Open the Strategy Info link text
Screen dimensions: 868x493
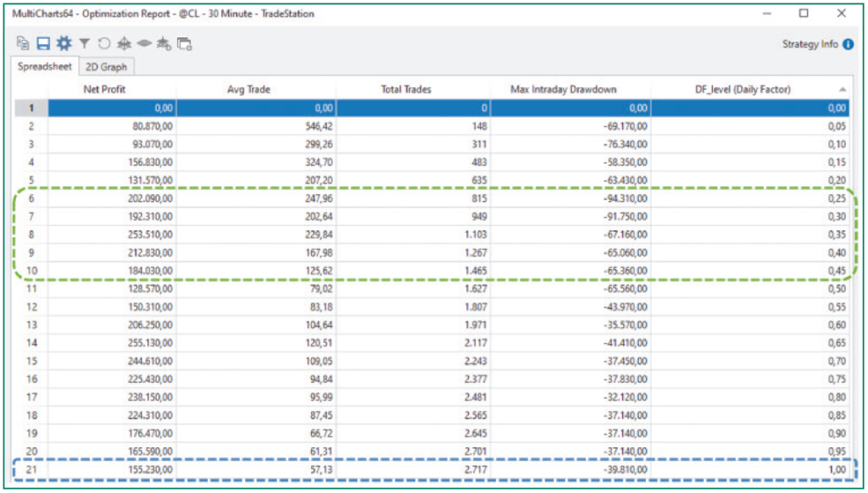coord(810,44)
